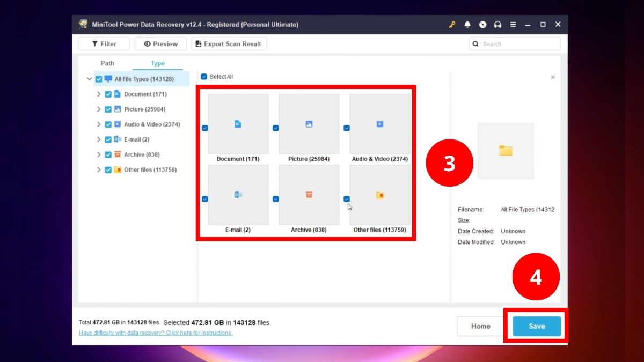644x362 pixels.
Task: Switch to the Path tab
Action: click(x=107, y=63)
